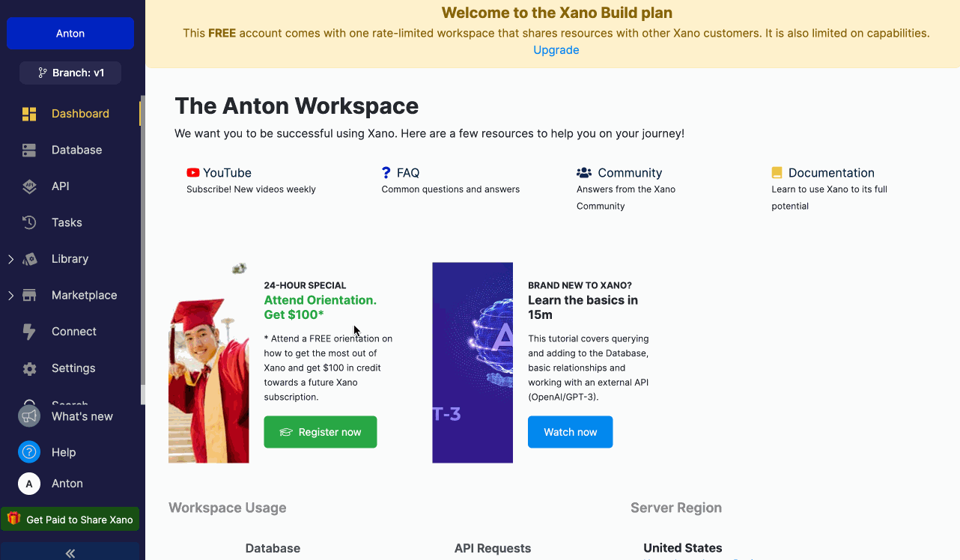This screenshot has height=560, width=960.
Task: Click the yellow Documentation book icon
Action: (x=777, y=173)
